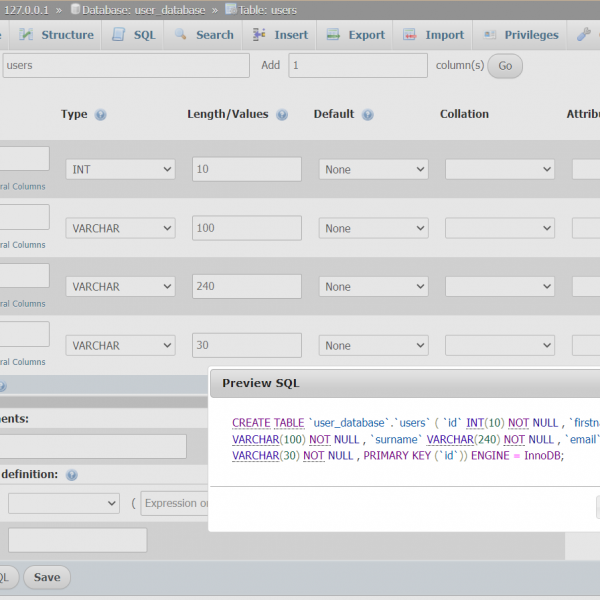Click the Search tab magnifier icon
This screenshot has height=600, width=600.
(181, 34)
